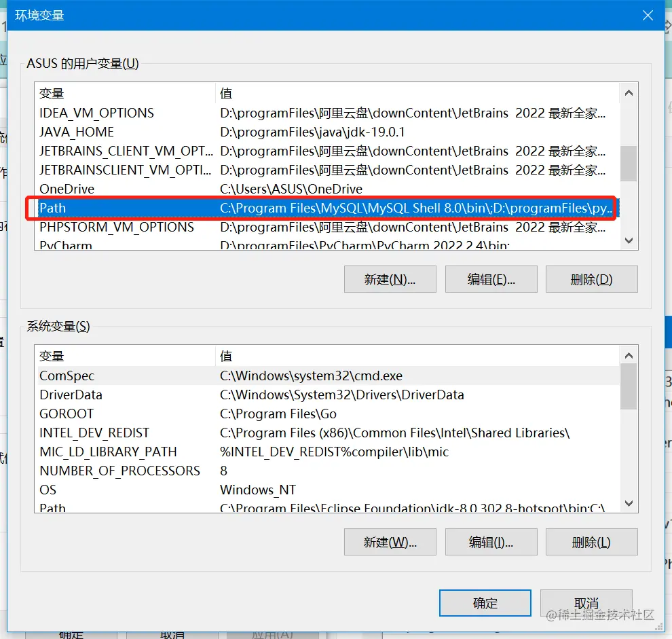The image size is (672, 639).
Task: Click the system variables scrollbar down arrow
Action: (629, 503)
